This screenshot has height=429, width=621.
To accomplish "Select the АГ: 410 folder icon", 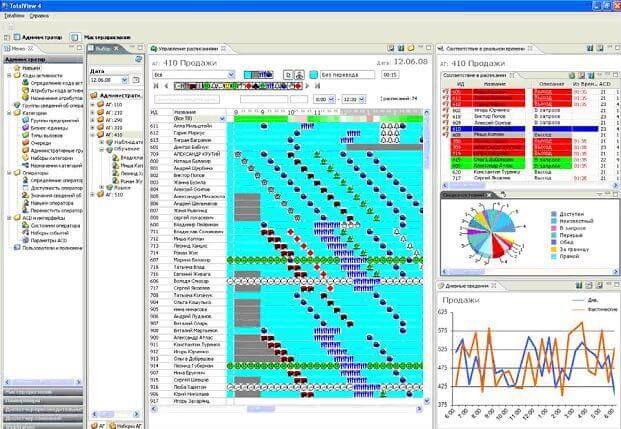I will coord(101,135).
